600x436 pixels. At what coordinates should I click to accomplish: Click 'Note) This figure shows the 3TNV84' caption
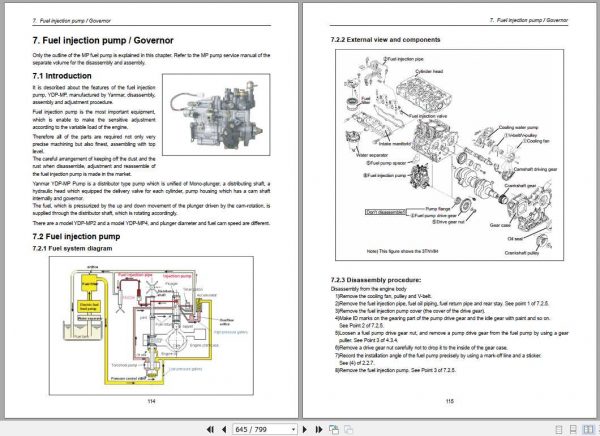click(x=403, y=251)
